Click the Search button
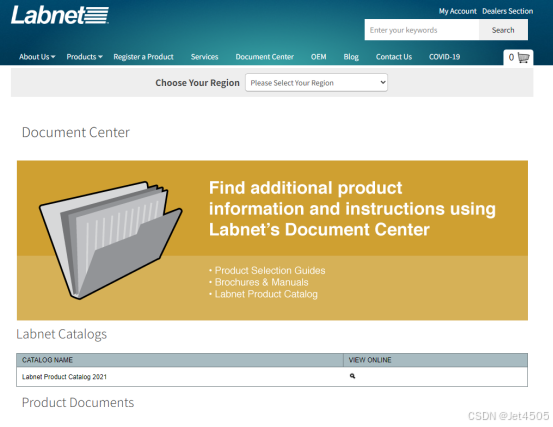Viewport: 553px width, 427px height. [x=503, y=30]
